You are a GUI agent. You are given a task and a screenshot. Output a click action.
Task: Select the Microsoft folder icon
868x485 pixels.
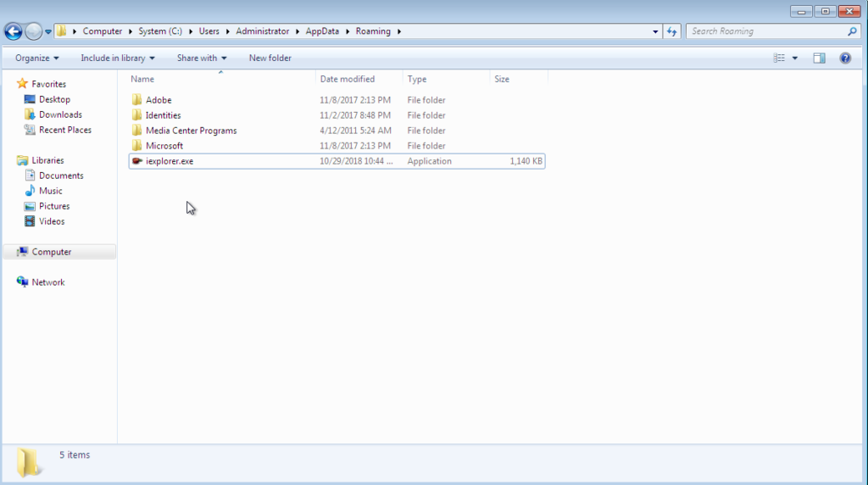pyautogui.click(x=136, y=146)
